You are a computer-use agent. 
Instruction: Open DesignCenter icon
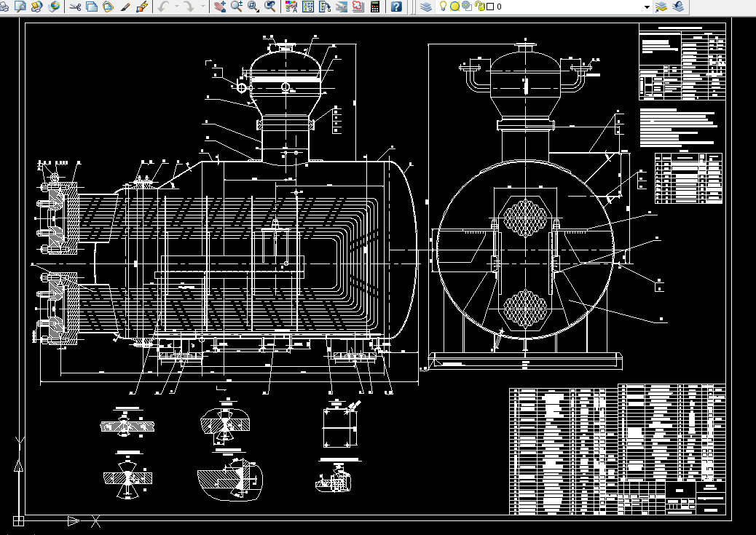[x=307, y=7]
